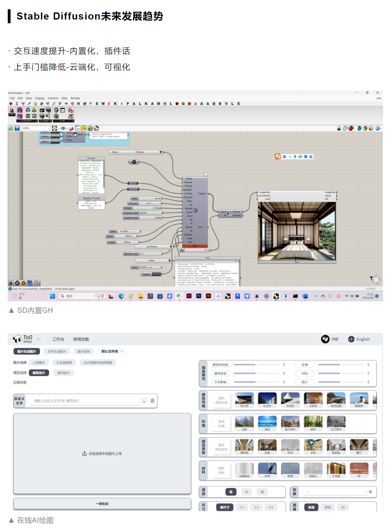
Task: Click the trash icon beside custom text input
Action: 153,401
